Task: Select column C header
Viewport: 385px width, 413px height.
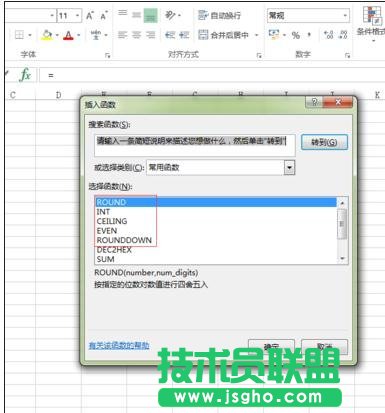Action: click(x=13, y=95)
